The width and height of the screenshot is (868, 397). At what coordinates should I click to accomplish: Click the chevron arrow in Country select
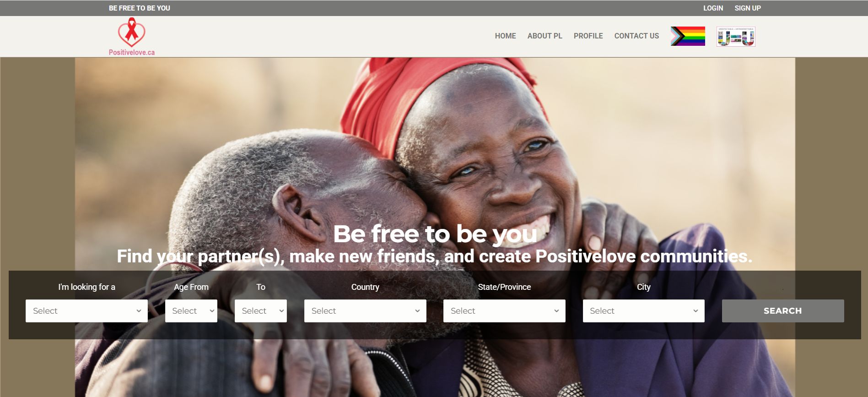tap(417, 311)
